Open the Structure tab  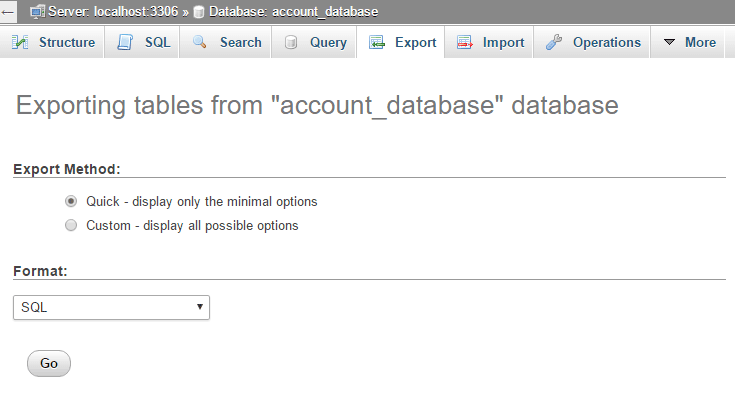pyautogui.click(x=52, y=42)
